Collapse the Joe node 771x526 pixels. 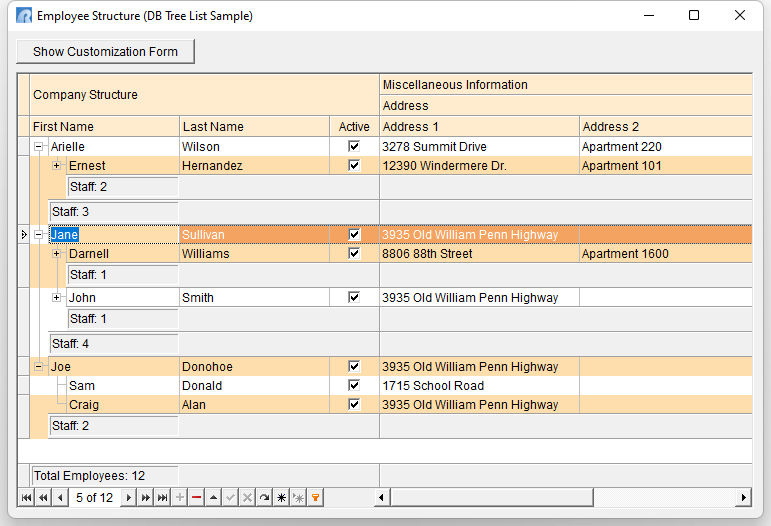[38, 366]
